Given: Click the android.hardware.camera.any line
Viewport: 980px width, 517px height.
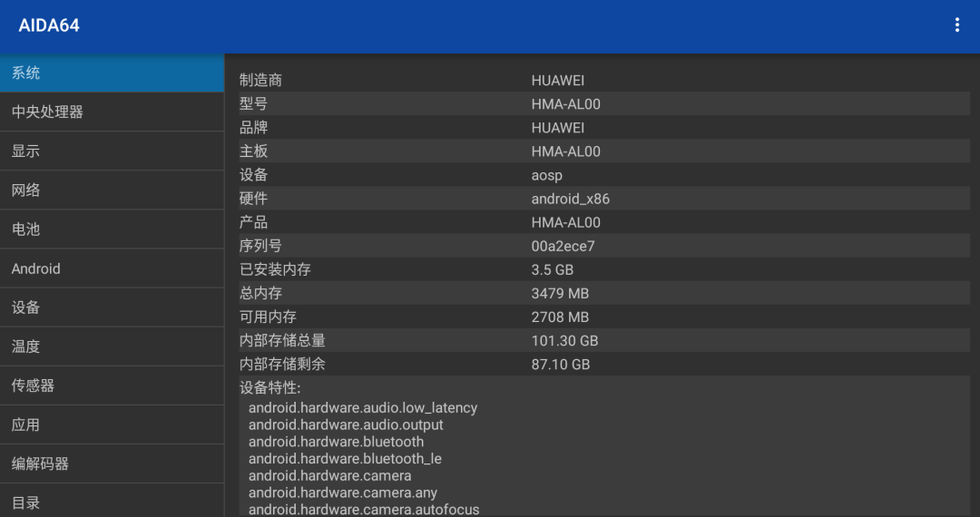Looking at the screenshot, I should (x=343, y=493).
